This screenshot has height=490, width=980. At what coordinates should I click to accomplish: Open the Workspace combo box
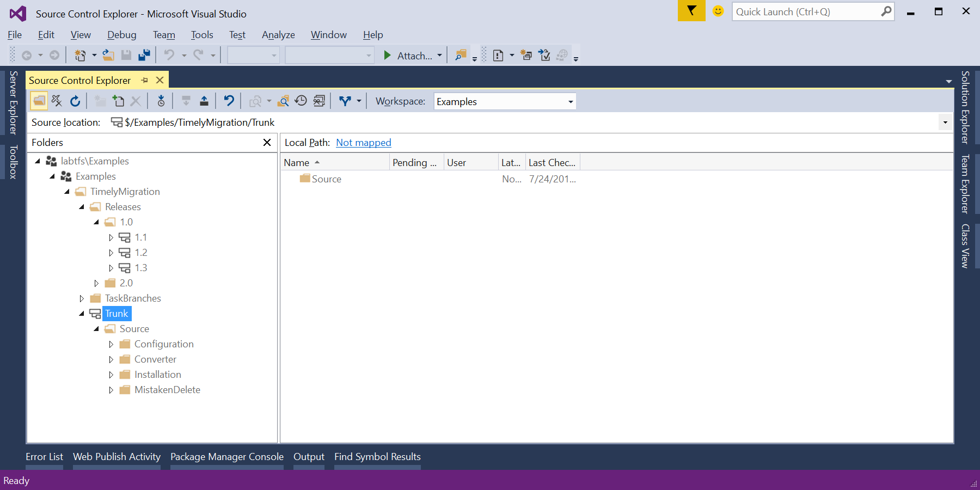505,101
